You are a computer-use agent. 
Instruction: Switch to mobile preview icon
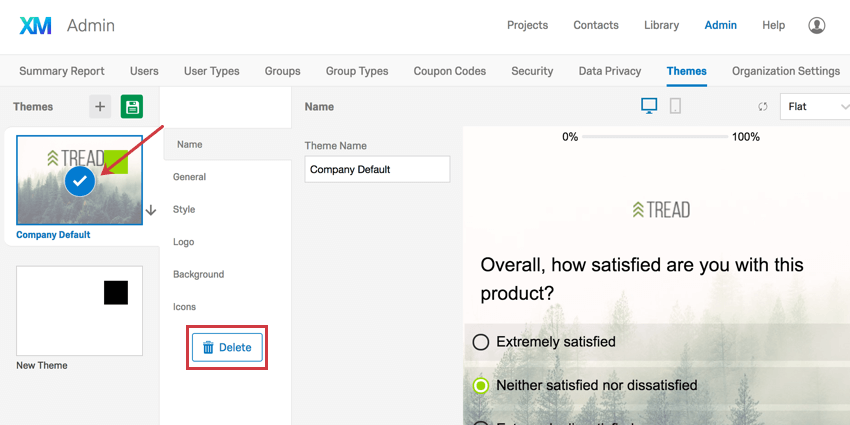click(x=675, y=106)
